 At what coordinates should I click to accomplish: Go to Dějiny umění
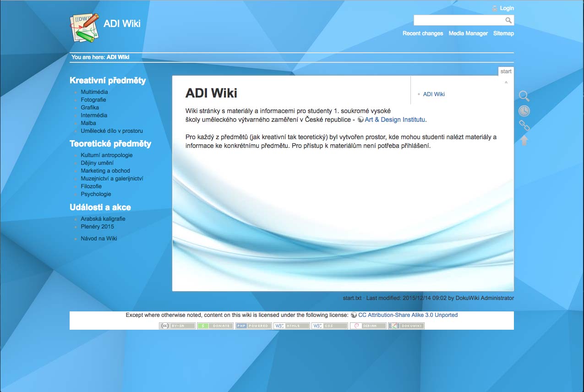(x=97, y=163)
